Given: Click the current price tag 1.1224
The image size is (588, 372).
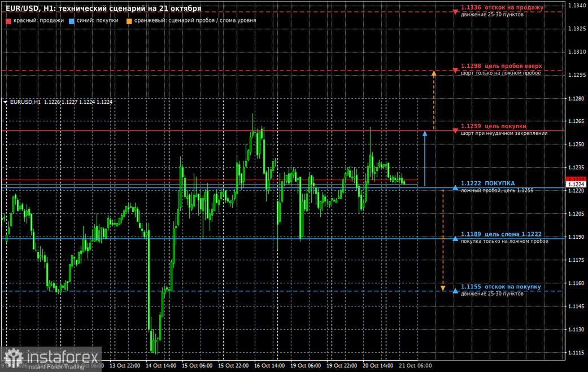Looking at the screenshot, I should pos(576,185).
